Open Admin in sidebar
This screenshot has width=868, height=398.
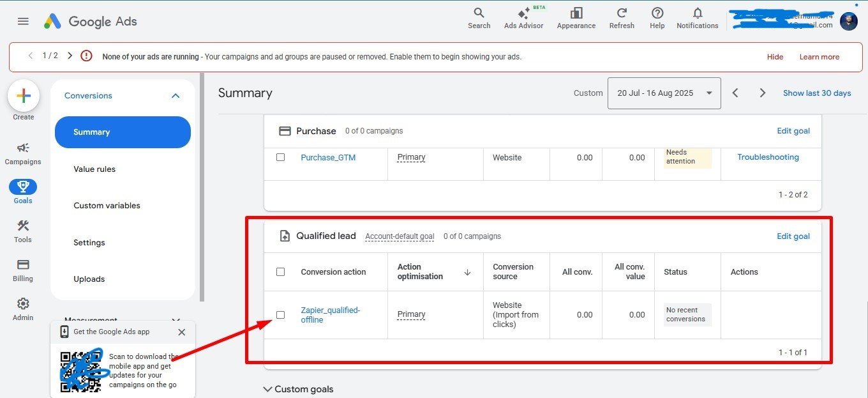click(x=23, y=309)
